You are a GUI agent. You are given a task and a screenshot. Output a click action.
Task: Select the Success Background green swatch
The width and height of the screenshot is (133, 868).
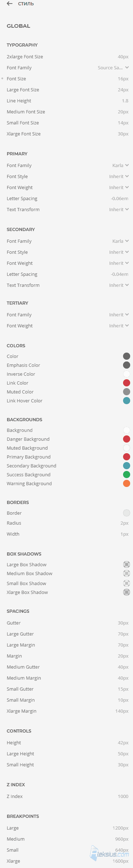(x=127, y=475)
